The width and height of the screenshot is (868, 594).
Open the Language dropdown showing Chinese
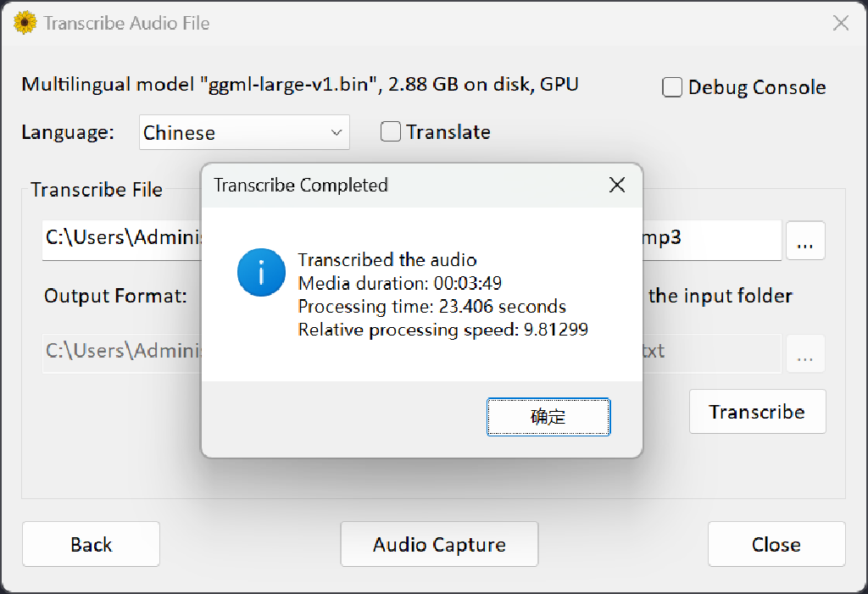point(244,132)
